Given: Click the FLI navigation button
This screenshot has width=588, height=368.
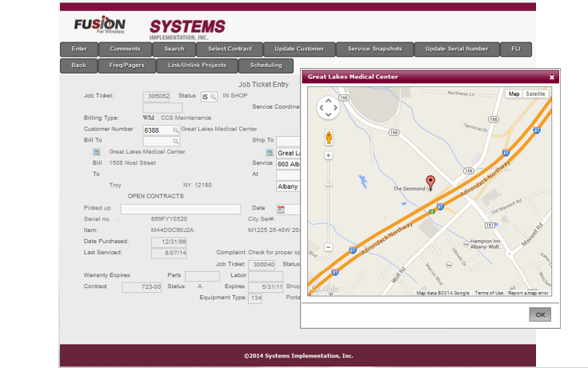Looking at the screenshot, I should click(516, 49).
